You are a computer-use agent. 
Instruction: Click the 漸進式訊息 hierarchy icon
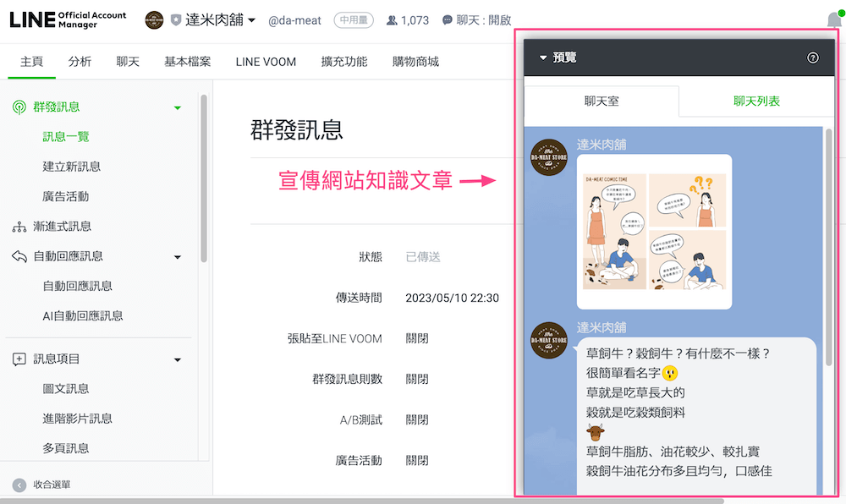pyautogui.click(x=19, y=227)
